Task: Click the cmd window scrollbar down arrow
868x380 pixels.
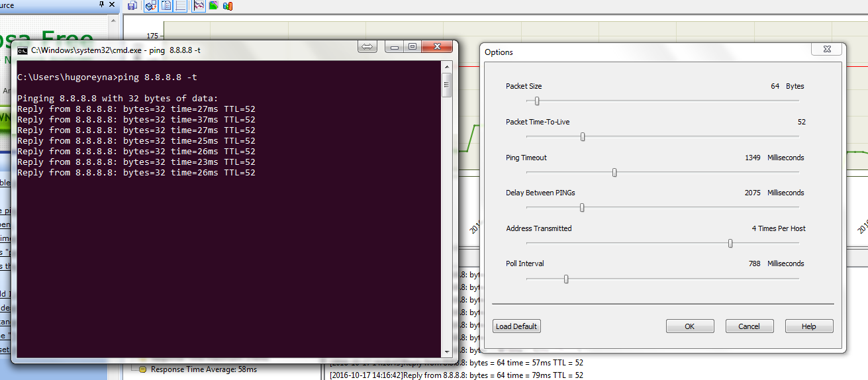Action: (x=447, y=352)
